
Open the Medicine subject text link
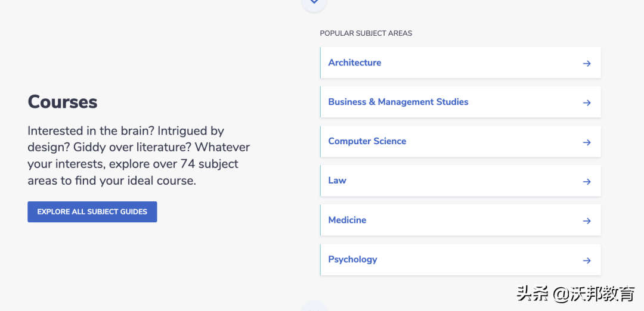[347, 220]
